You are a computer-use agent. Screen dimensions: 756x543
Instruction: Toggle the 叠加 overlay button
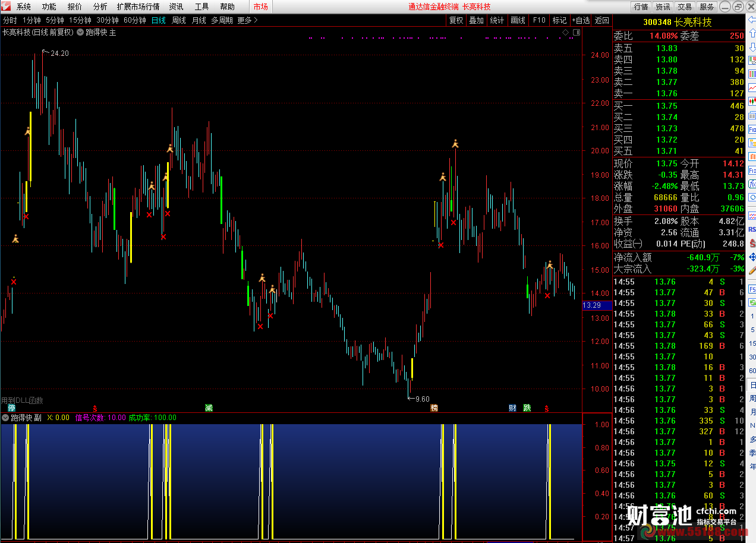click(476, 20)
